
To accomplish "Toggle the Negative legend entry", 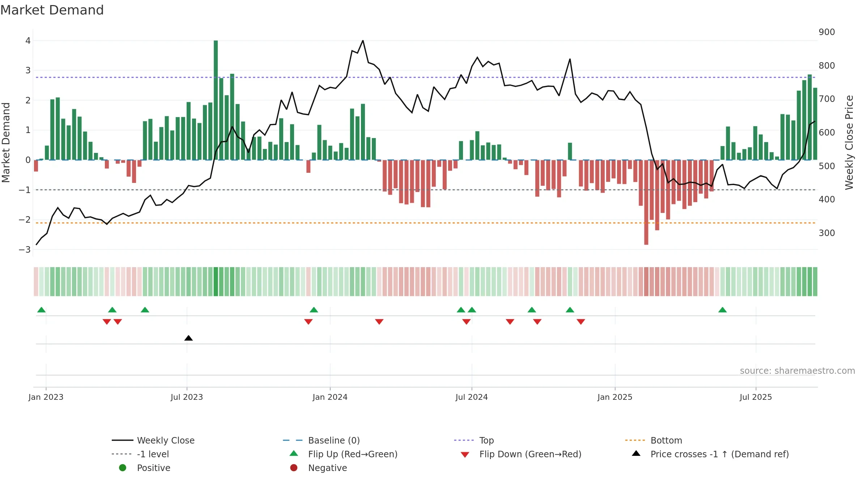I will 318,468.
